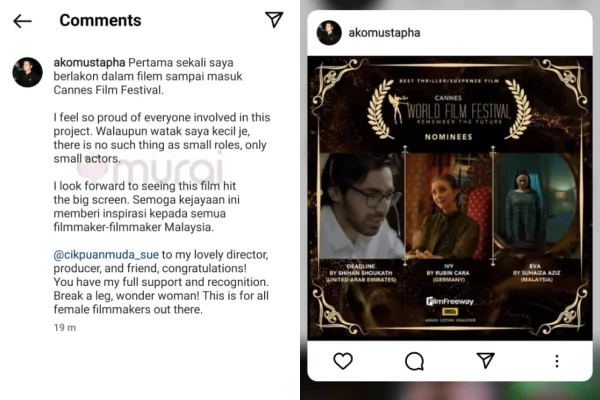Click the Nominees heading on the poster

(x=448, y=137)
